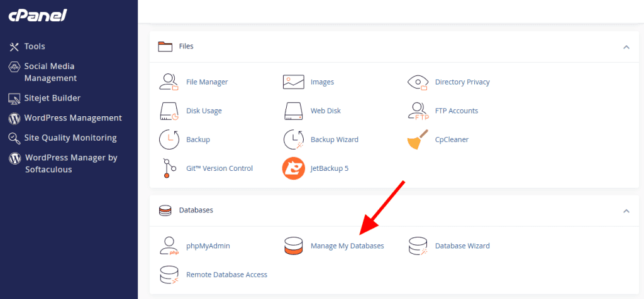Select WordPress Management in the sidebar
644x299 pixels.
(x=73, y=118)
